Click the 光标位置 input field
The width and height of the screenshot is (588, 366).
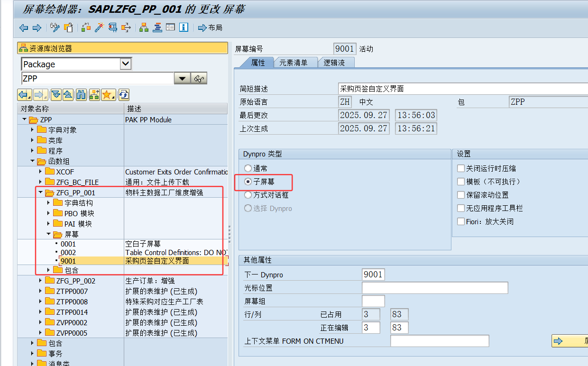[x=434, y=288]
